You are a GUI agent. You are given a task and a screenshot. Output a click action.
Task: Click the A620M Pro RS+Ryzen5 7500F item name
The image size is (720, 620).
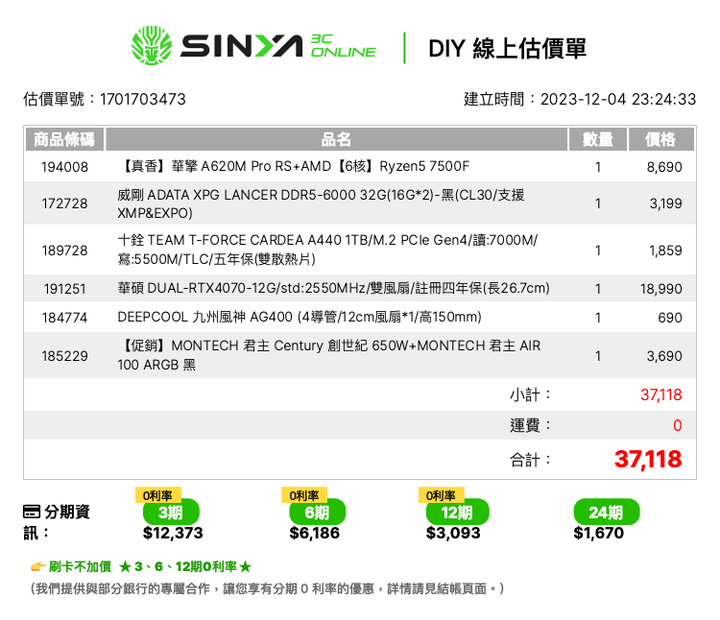pos(294,166)
